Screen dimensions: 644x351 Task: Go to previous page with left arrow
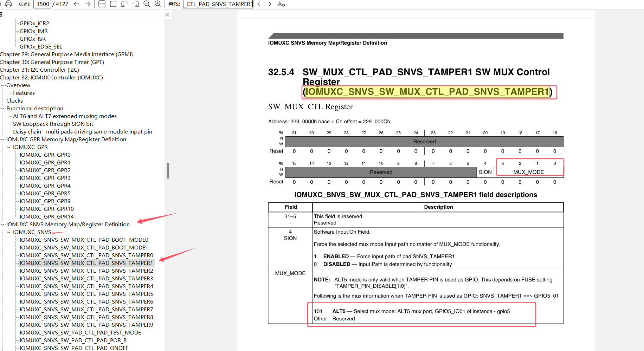tap(77, 4)
